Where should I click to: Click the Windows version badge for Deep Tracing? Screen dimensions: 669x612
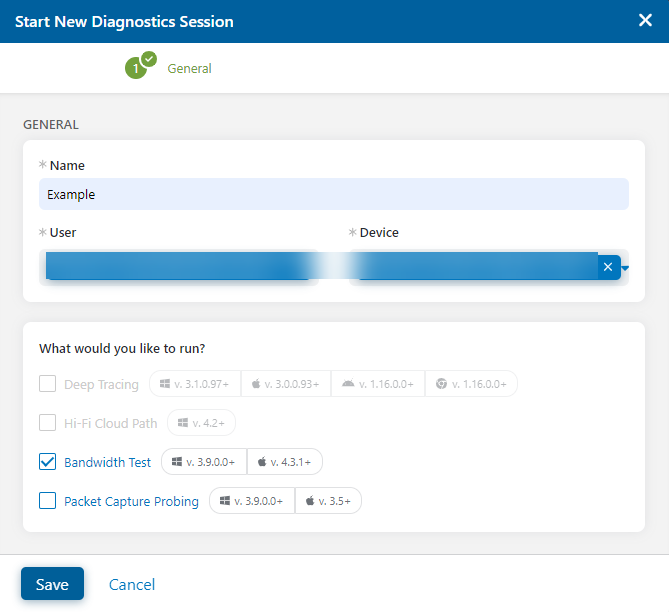tap(195, 384)
